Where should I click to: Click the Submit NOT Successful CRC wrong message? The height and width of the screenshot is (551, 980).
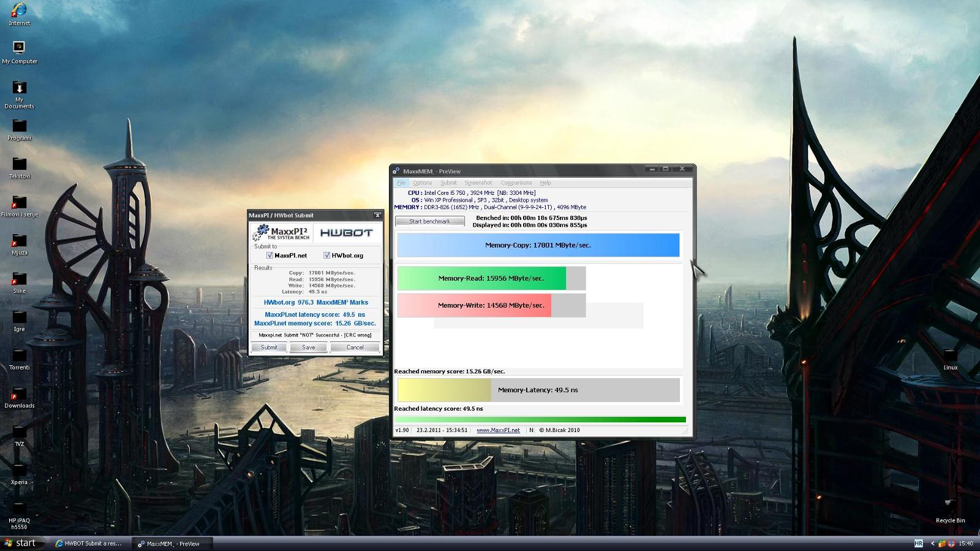point(315,335)
